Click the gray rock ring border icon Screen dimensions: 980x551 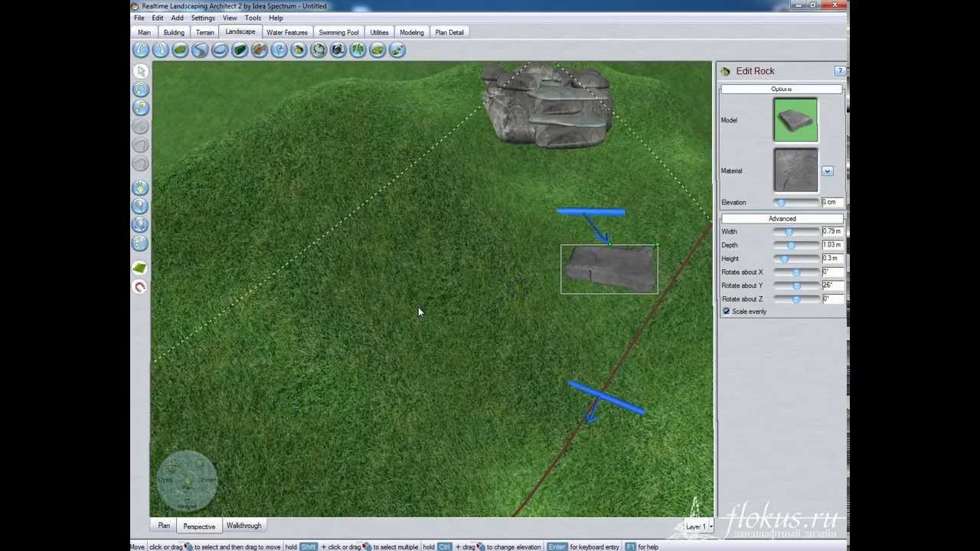click(x=318, y=50)
